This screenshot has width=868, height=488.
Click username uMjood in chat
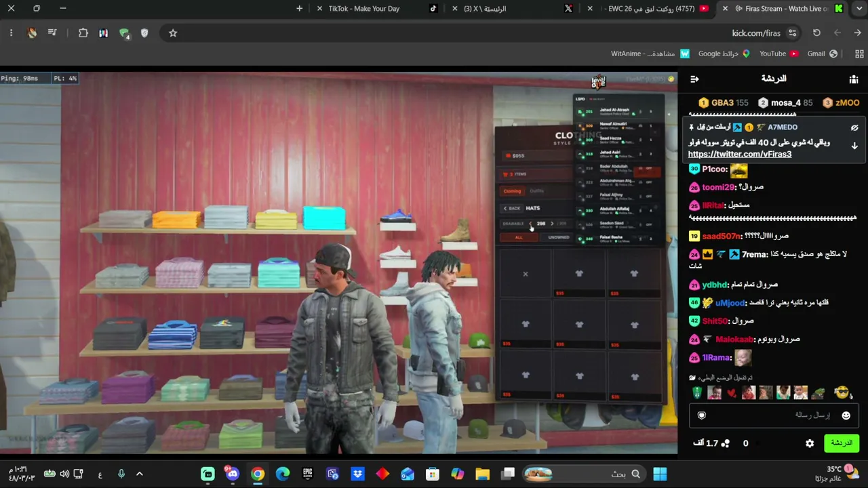[x=730, y=303]
